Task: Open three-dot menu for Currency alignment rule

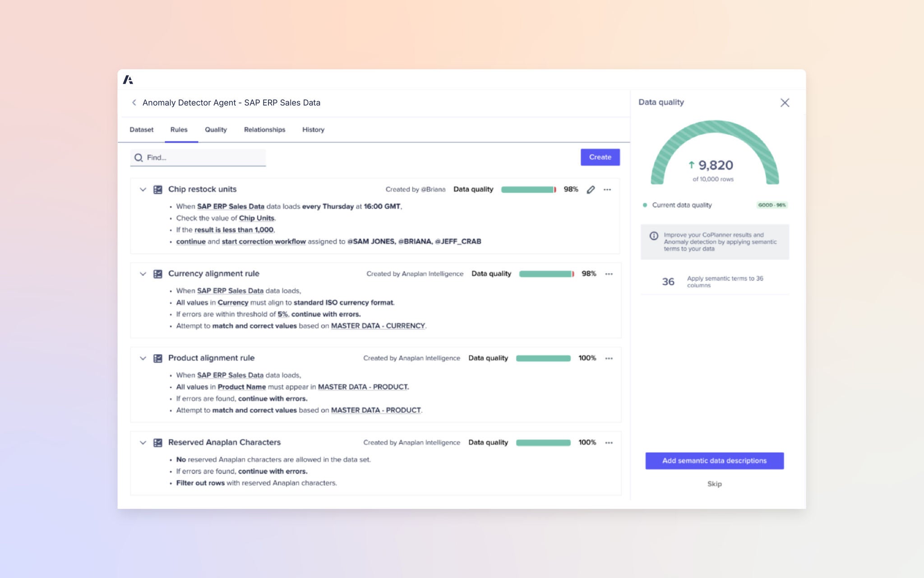Action: 609,274
